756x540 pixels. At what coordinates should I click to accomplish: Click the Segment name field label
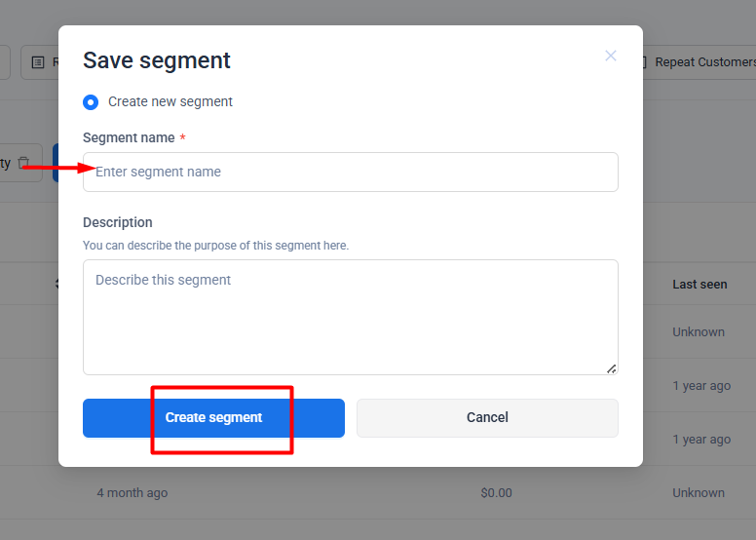[x=129, y=138]
